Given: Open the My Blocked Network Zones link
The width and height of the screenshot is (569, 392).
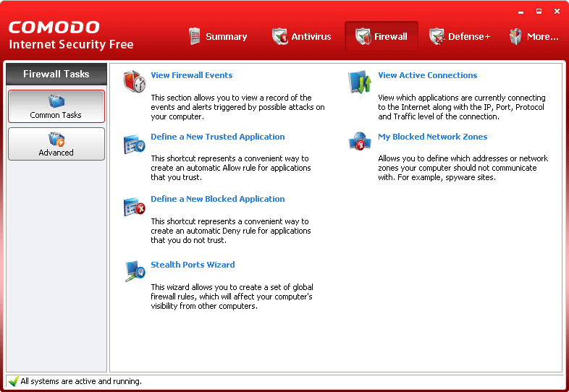Looking at the screenshot, I should point(433,137).
